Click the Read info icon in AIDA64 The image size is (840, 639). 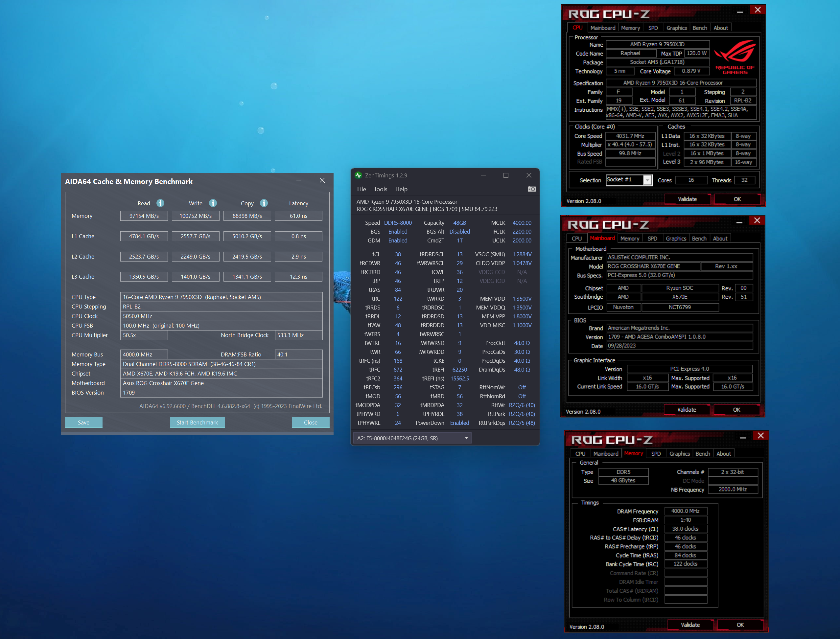(161, 203)
